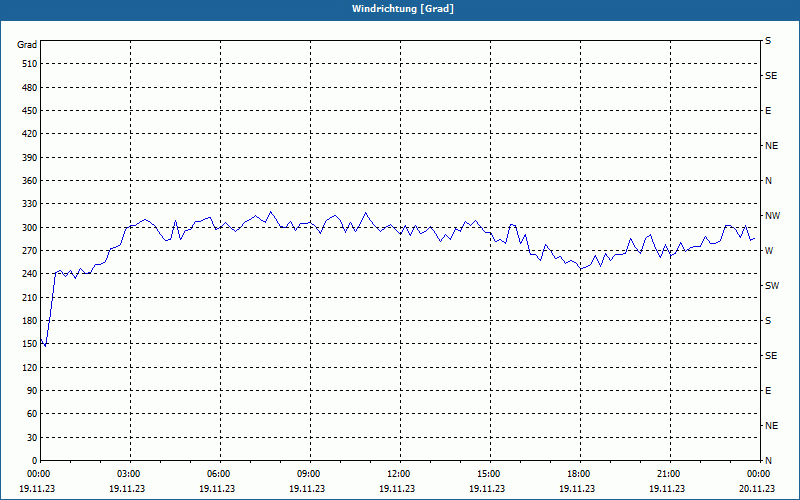This screenshot has width=800, height=500.
Task: Select the 00:00 label above 20.11.23
Action: pos(758,474)
